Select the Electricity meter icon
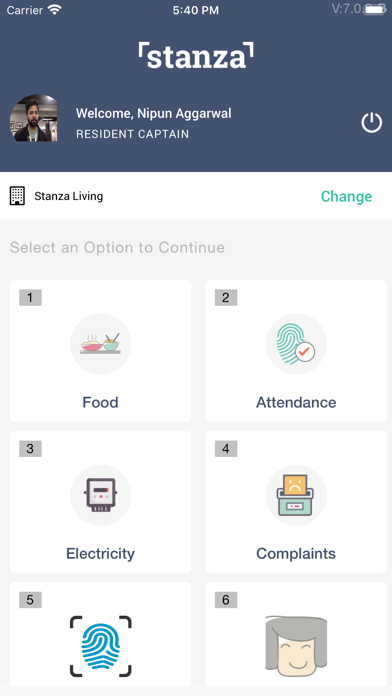 pyautogui.click(x=100, y=495)
